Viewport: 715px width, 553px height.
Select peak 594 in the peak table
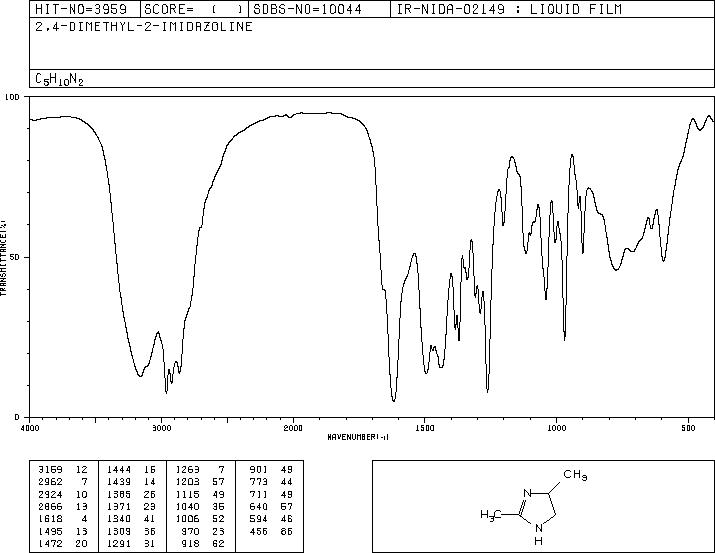coord(259,519)
